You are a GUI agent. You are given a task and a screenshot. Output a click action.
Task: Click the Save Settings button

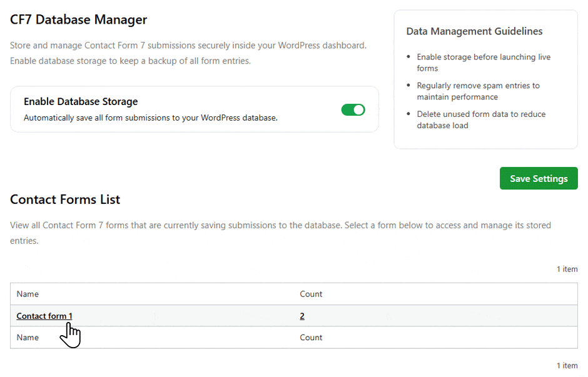click(539, 178)
